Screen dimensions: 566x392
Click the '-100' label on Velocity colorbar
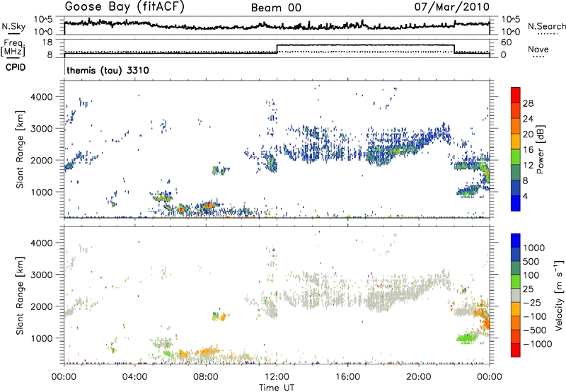coord(535,316)
